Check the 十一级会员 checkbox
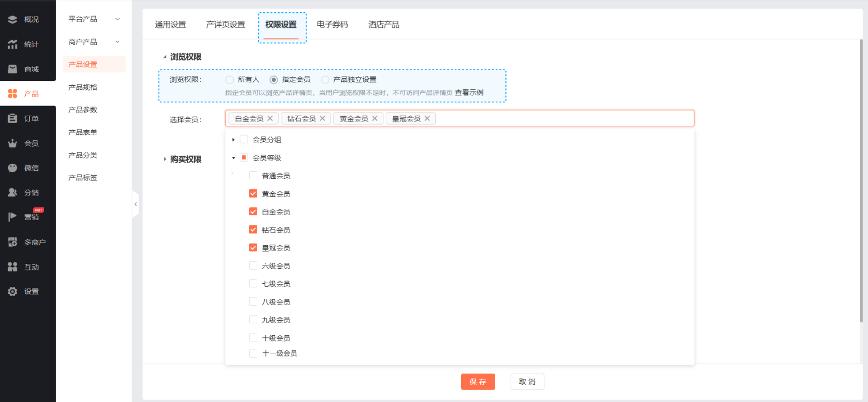 click(x=254, y=353)
